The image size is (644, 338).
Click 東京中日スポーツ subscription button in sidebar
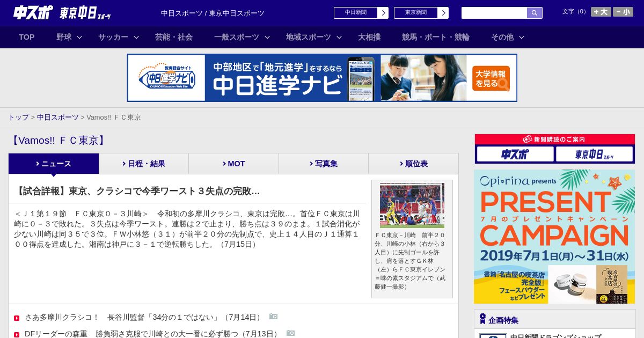595,155
